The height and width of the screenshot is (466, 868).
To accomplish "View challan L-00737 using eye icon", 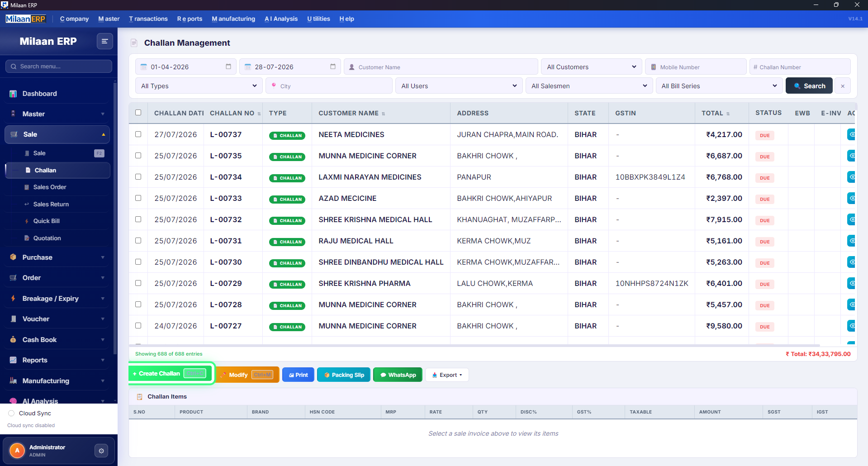I will (x=851, y=134).
